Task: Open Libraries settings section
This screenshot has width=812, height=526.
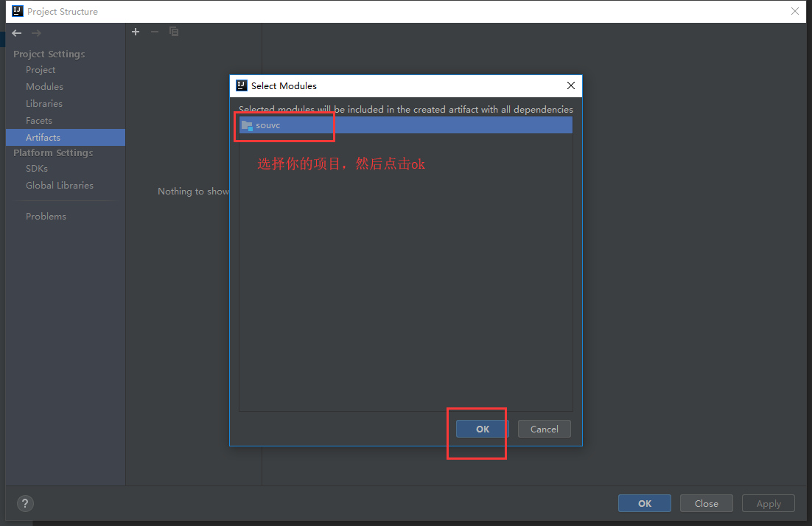Action: pos(44,104)
